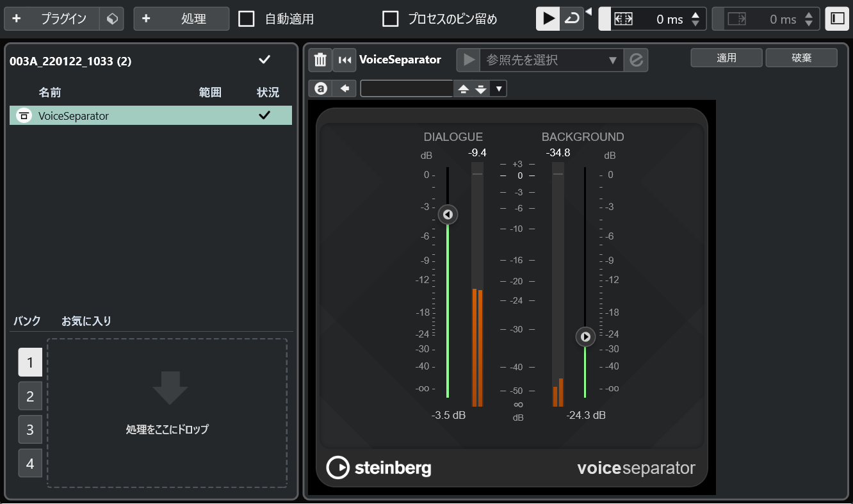Click the copy A to B arrow icon
This screenshot has width=853, height=504.
(x=345, y=88)
